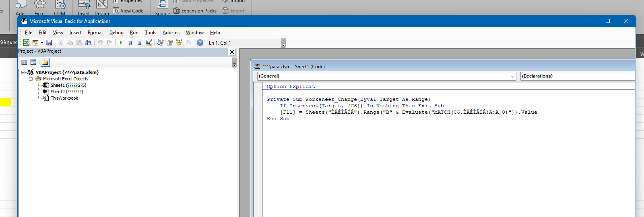Run macro with green play icon
This screenshot has height=217, width=644.
(x=121, y=43)
